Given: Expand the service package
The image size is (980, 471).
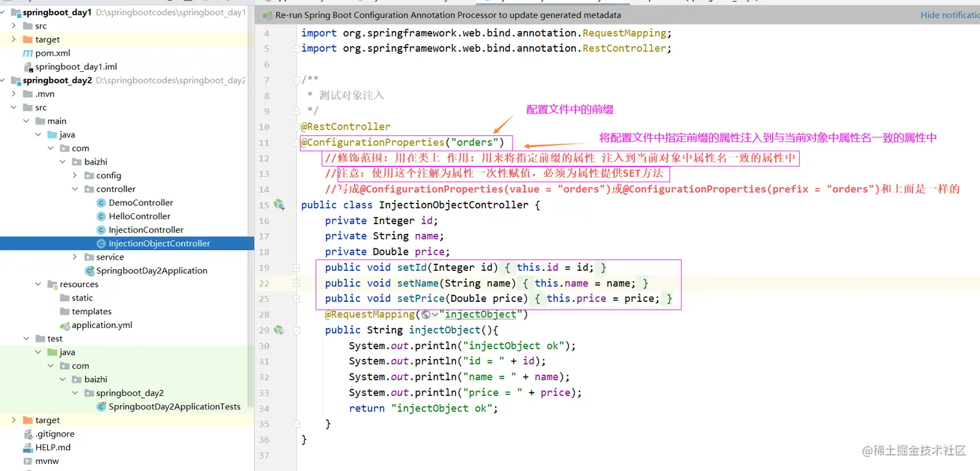Looking at the screenshot, I should click(75, 257).
